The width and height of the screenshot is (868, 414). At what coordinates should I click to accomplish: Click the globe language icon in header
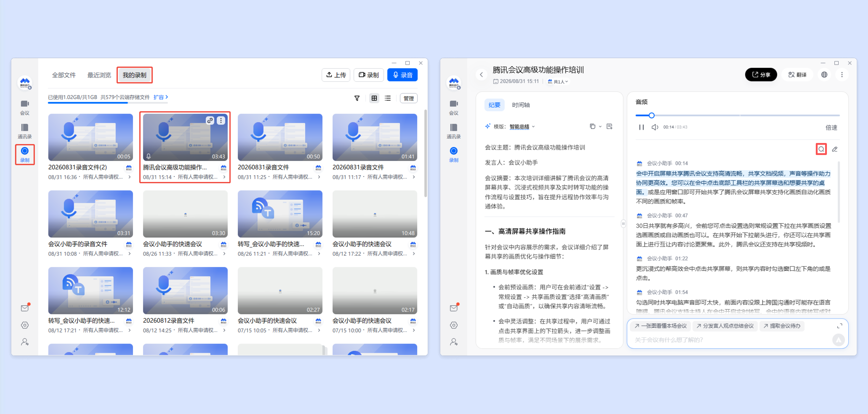pos(824,75)
